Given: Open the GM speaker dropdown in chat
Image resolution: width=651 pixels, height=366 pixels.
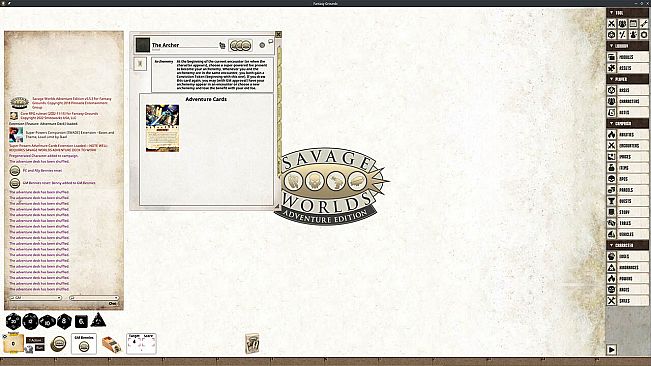Looking at the screenshot, I should coord(36,298).
